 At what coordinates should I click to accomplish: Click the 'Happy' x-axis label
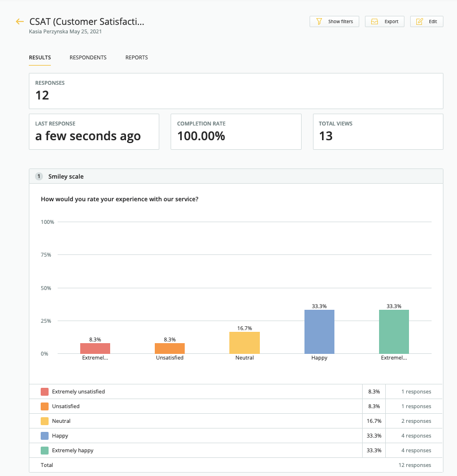(319, 358)
